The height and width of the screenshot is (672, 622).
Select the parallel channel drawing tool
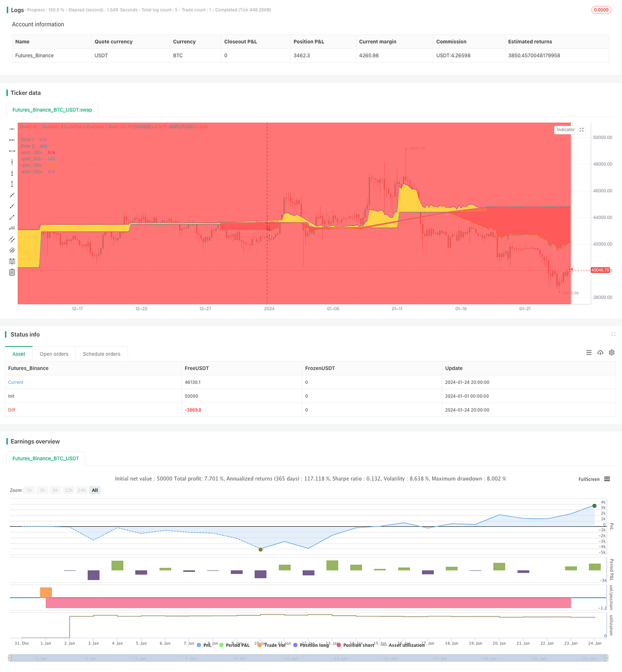11,239
